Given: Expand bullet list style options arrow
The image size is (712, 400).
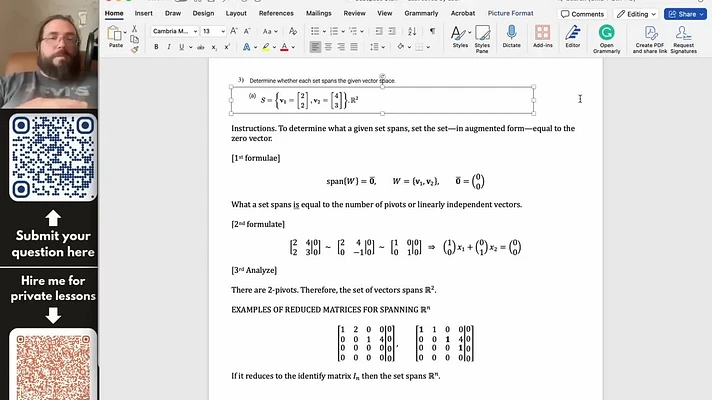Looking at the screenshot, I should (324, 31).
